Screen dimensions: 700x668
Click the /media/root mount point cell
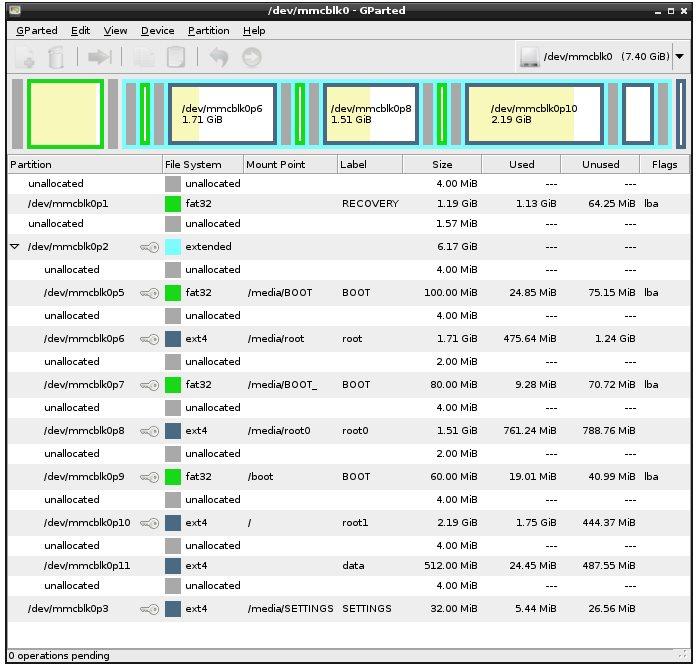[x=276, y=339]
